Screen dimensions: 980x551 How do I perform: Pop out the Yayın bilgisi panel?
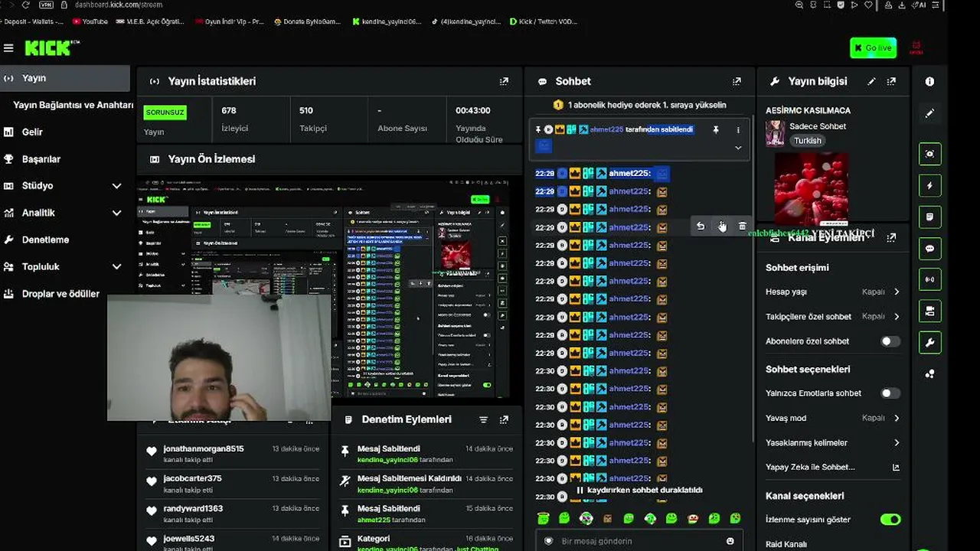[x=891, y=81]
